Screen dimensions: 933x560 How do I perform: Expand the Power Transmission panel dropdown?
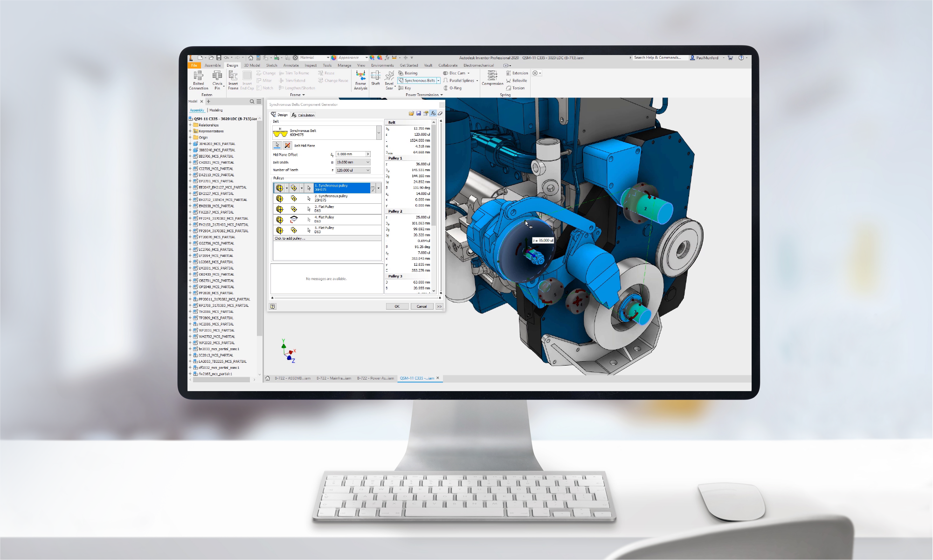click(x=442, y=95)
